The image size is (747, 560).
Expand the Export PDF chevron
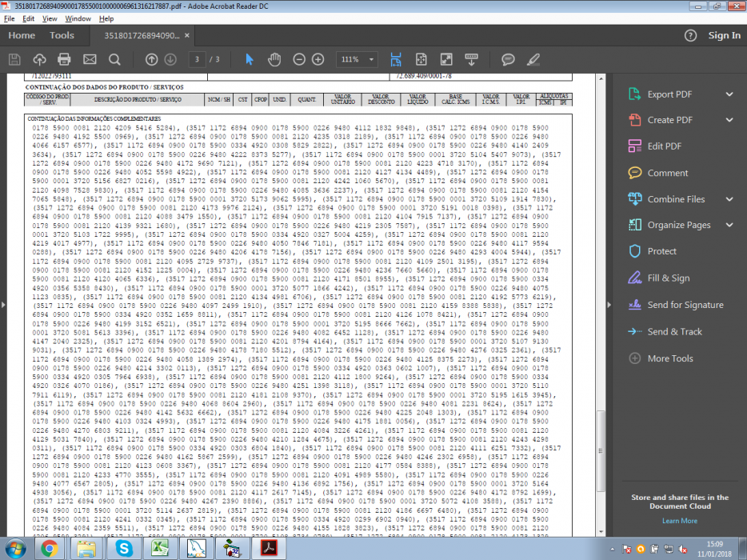pyautogui.click(x=729, y=94)
